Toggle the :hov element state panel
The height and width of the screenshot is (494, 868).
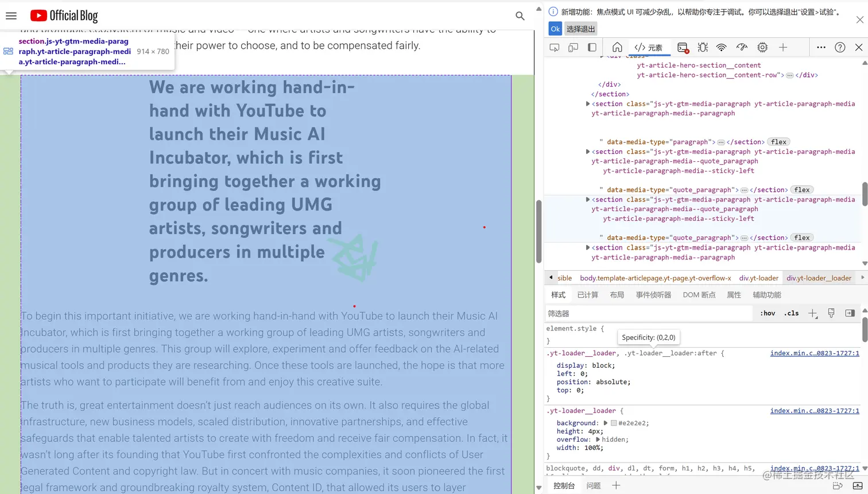(768, 313)
